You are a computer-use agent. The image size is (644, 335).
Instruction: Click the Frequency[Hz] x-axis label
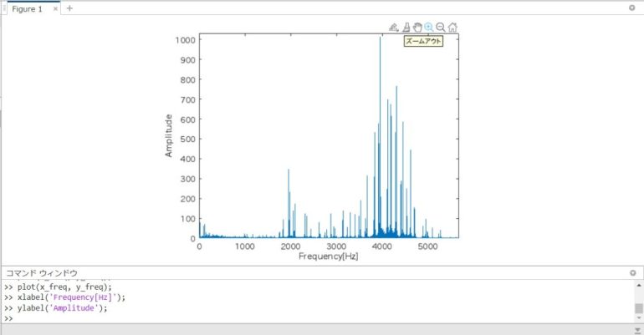pos(329,256)
